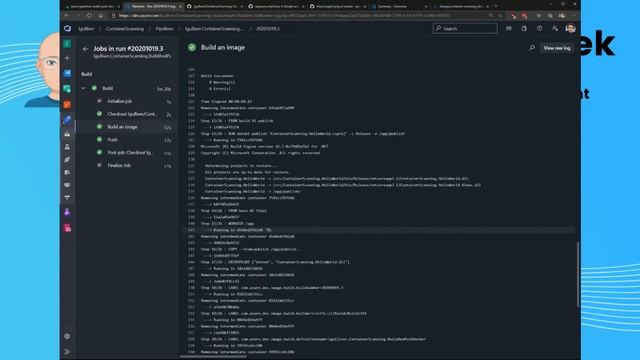The width and height of the screenshot is (640, 360).
Task: Open the Pipelines hub rocket icon
Action: pyautogui.click(x=67, y=120)
